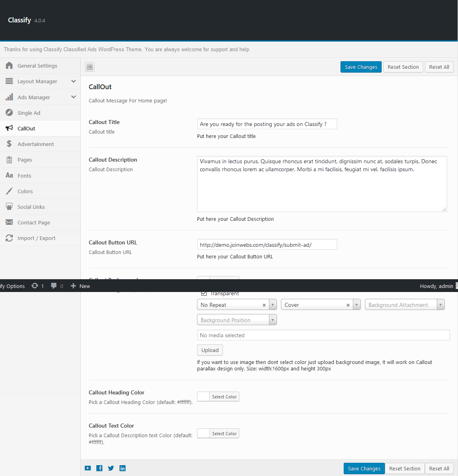Click the Callout Button URL field

coord(267,244)
